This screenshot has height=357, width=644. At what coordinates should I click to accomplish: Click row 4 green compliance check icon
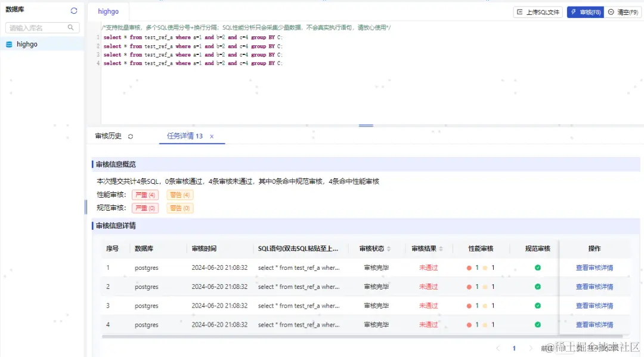538,325
